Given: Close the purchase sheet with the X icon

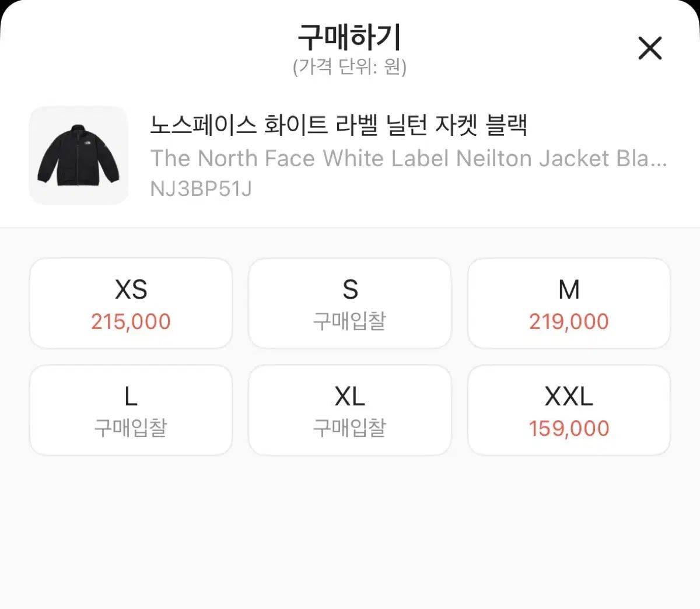Looking at the screenshot, I should point(649,48).
